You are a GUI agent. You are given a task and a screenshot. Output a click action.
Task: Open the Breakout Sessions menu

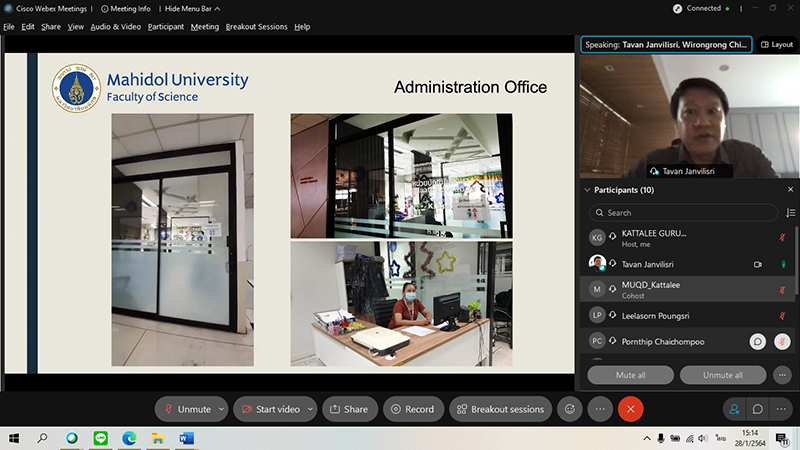[257, 27]
